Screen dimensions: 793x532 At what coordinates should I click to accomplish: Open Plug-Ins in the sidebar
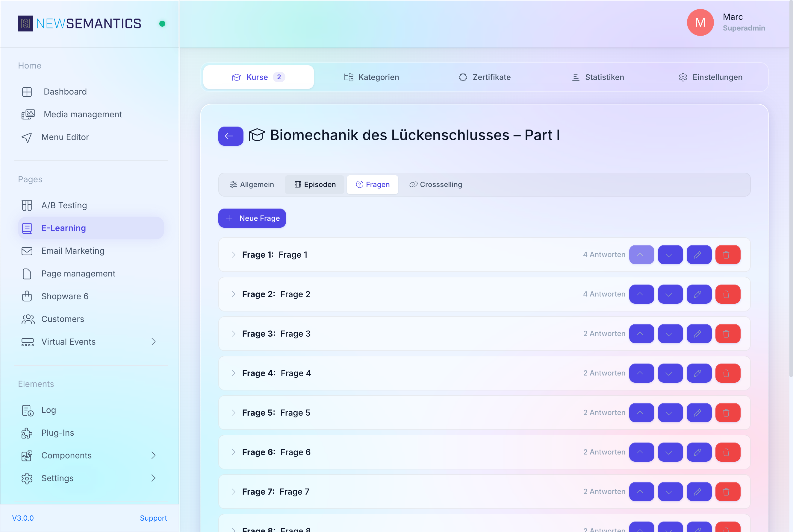[91, 433]
